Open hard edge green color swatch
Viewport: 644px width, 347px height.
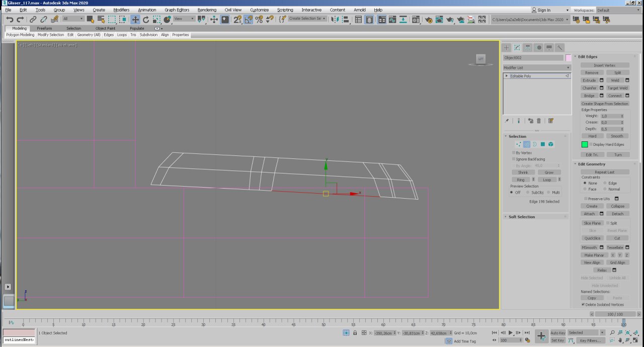point(585,144)
